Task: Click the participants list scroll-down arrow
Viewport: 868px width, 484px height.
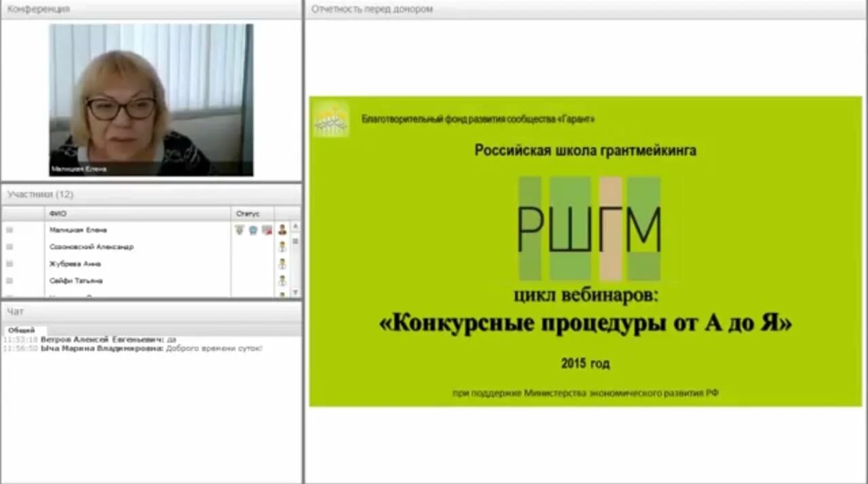Action: (x=295, y=292)
